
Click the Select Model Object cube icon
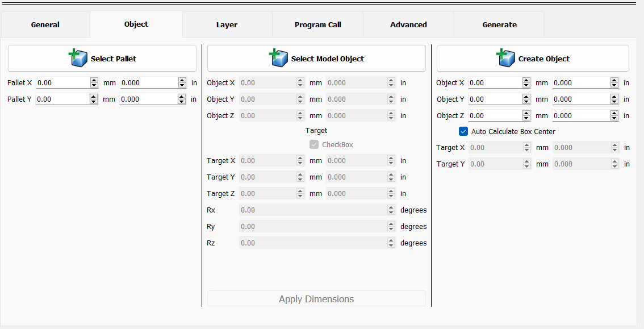(x=278, y=58)
